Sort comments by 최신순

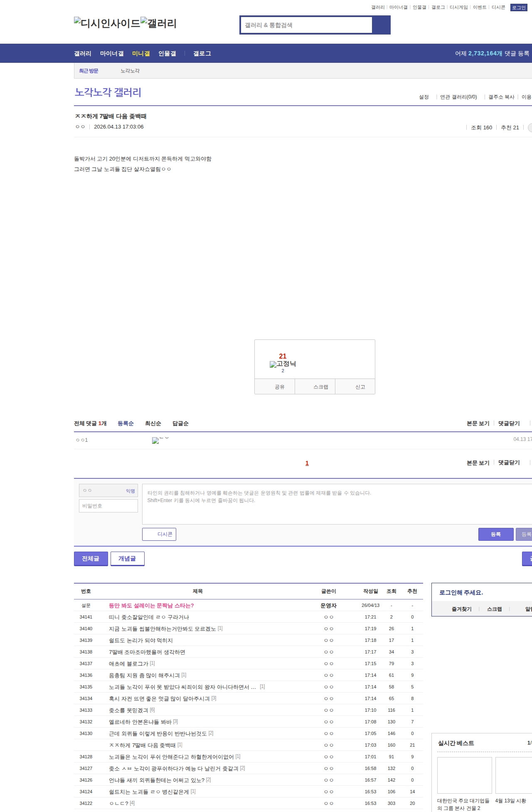click(153, 423)
